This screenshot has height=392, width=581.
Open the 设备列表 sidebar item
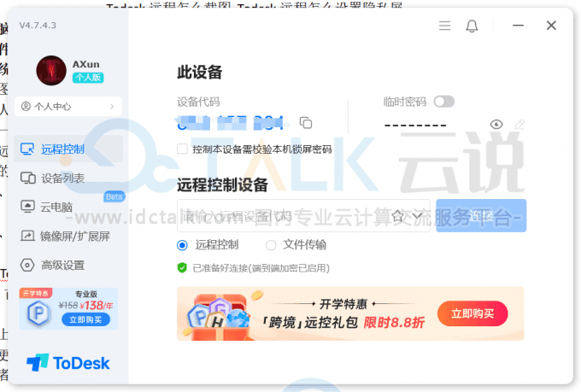[x=68, y=178]
